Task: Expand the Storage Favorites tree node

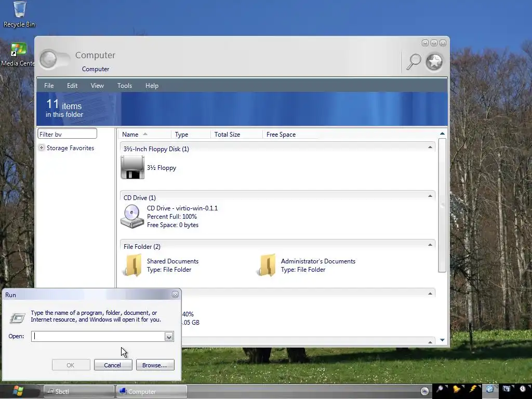Action: [x=42, y=148]
